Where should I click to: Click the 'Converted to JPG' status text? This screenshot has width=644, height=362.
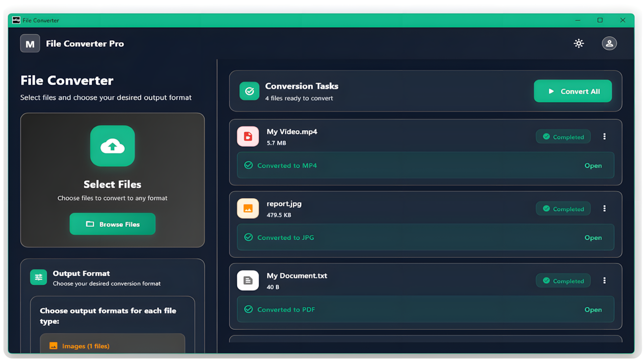[285, 237]
